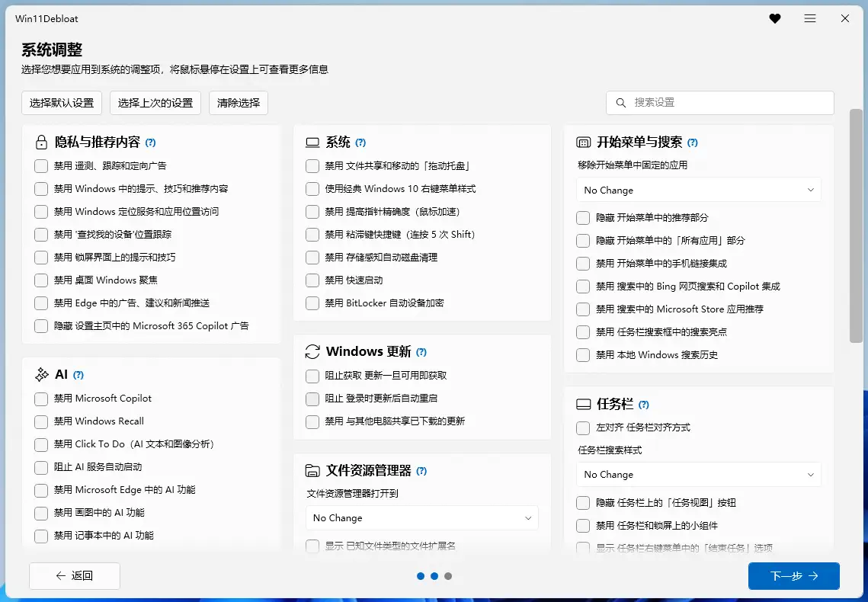The image size is (868, 602).
Task: Open 文件资源管理器打开到 dropdown
Action: [x=422, y=518]
